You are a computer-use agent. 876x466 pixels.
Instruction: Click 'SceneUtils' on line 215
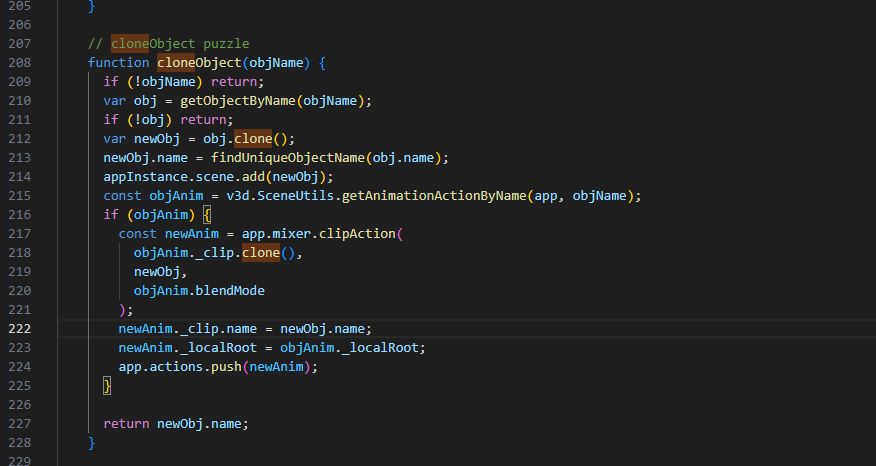(x=295, y=196)
